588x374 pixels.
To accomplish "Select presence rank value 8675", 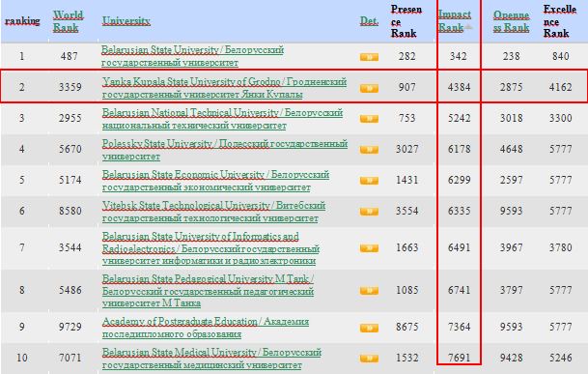I will (407, 327).
